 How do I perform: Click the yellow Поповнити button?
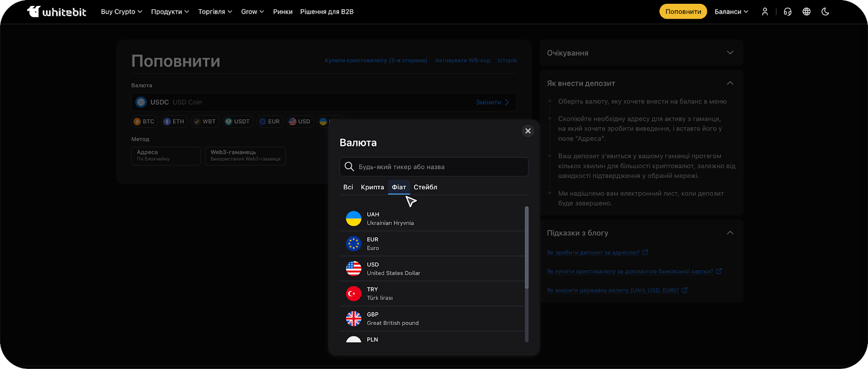[683, 11]
